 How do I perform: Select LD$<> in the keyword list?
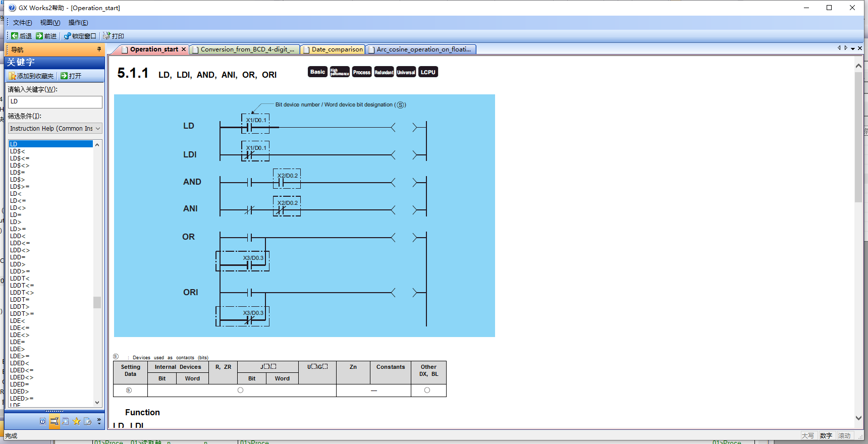coord(20,165)
